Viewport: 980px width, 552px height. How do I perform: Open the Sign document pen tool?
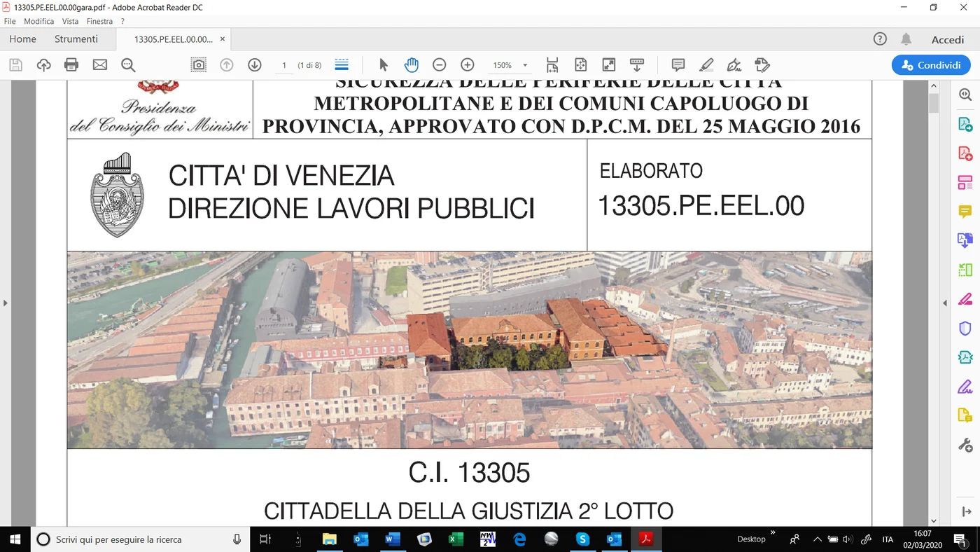point(734,65)
